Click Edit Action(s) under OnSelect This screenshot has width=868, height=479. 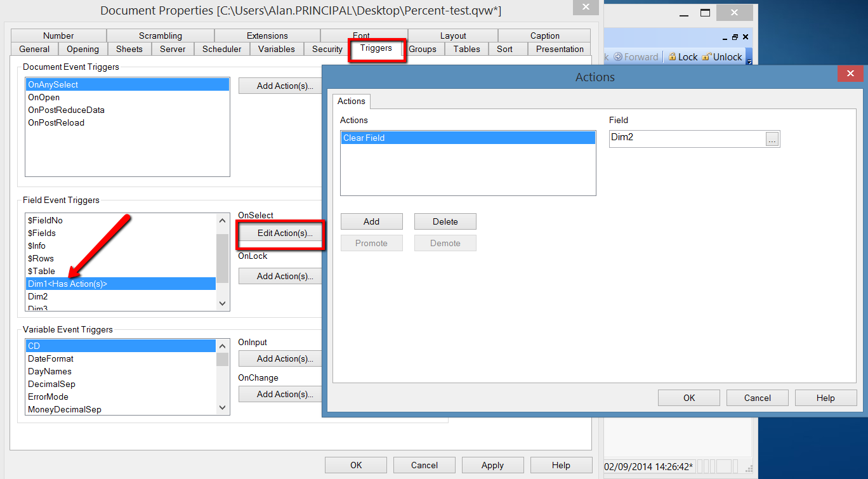coord(280,233)
